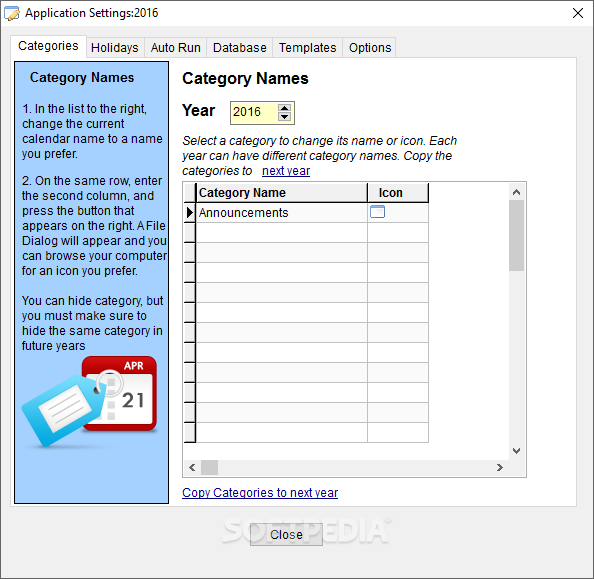Click the horizontal scrollbar thumb

pos(209,467)
